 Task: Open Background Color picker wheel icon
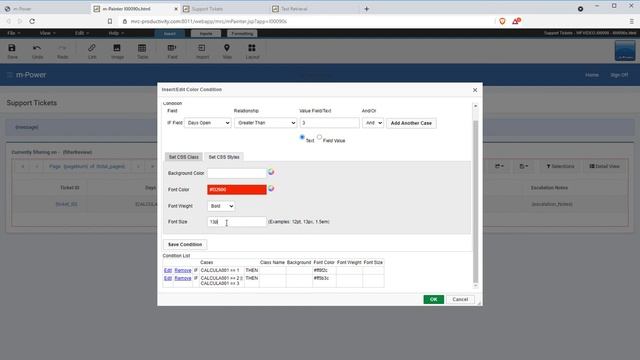click(271, 172)
